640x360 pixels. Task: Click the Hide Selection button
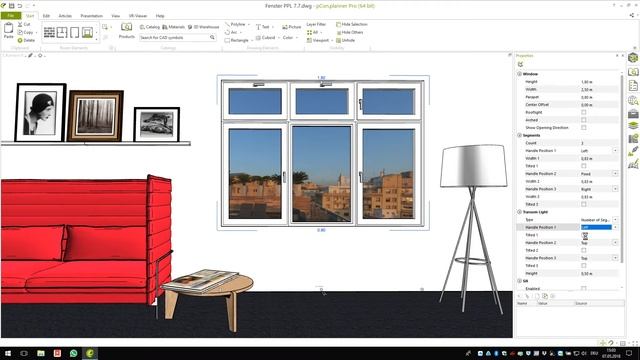[351, 24]
